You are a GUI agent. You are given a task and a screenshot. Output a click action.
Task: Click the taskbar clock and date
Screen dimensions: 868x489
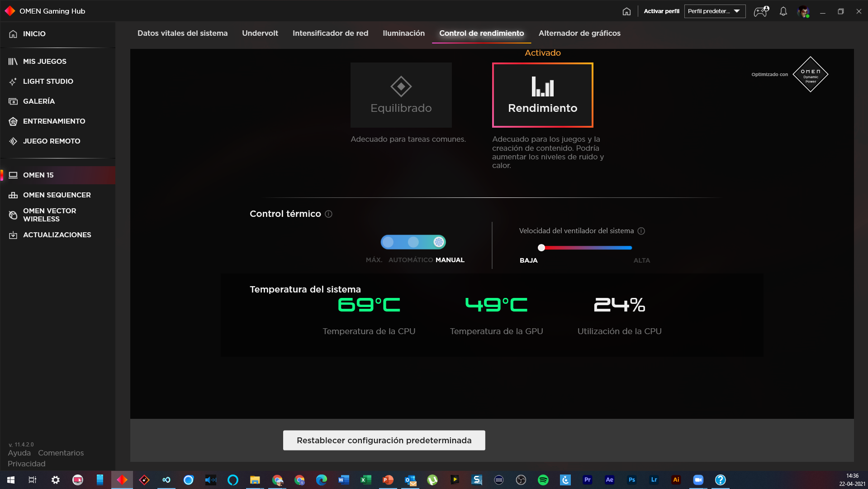click(852, 480)
